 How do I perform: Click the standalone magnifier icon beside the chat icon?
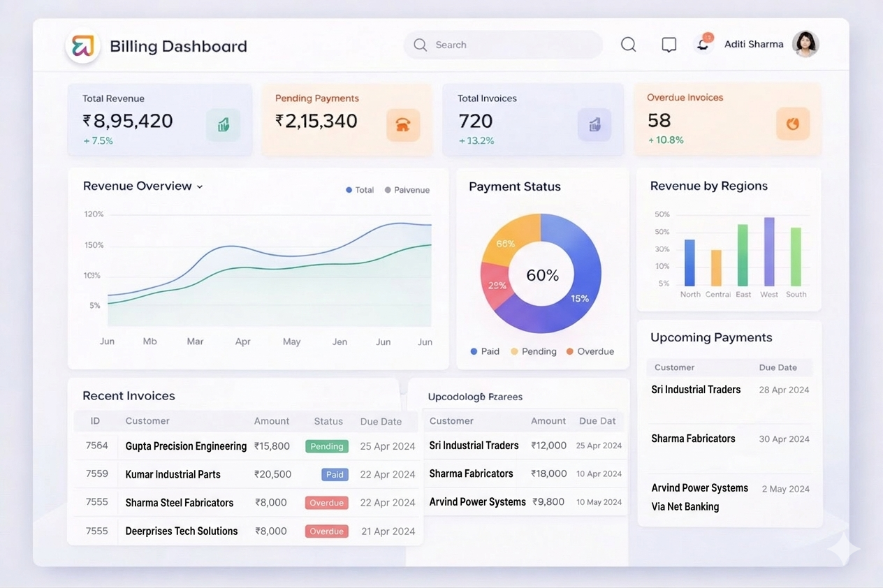629,45
